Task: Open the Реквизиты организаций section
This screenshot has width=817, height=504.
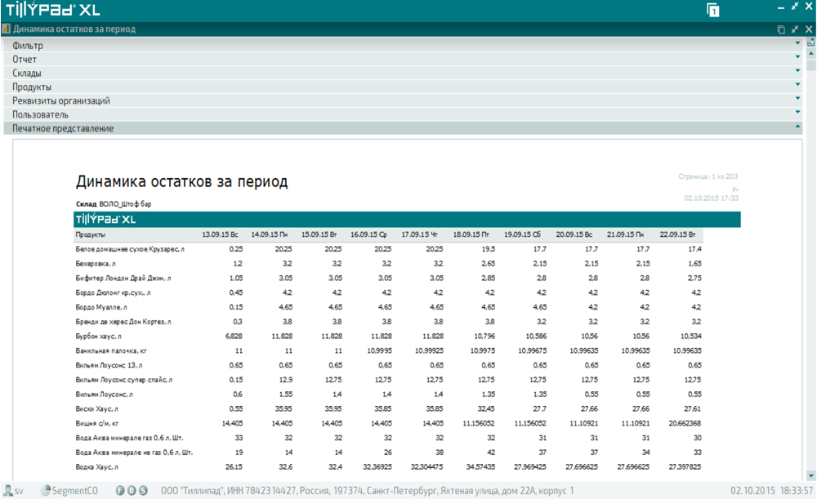Action: (x=797, y=100)
